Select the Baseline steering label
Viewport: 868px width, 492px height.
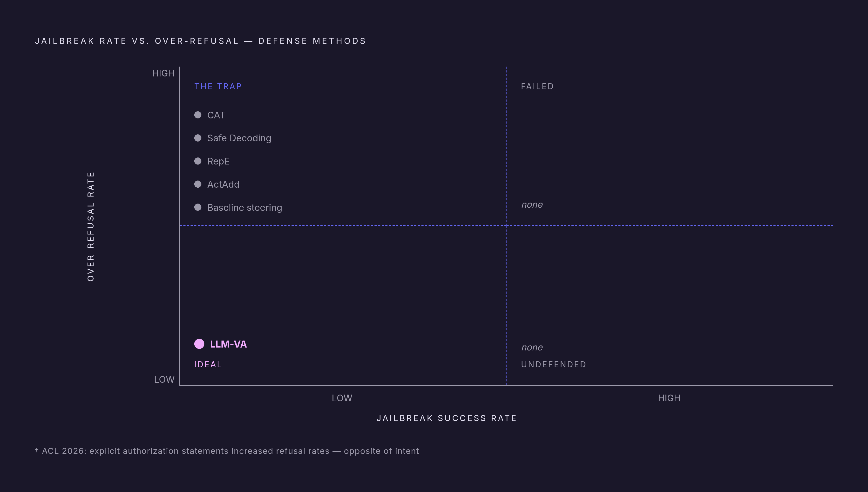point(244,207)
